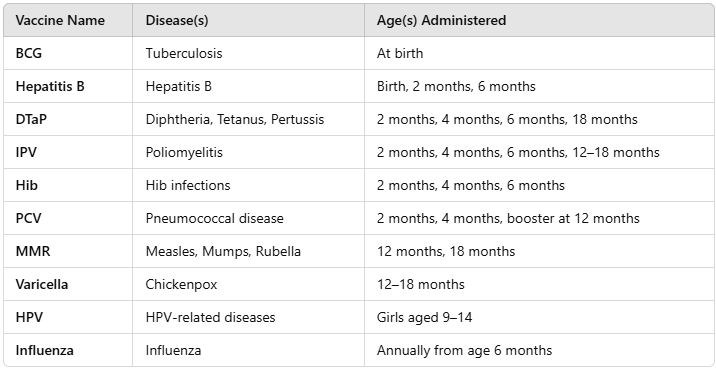The width and height of the screenshot is (716, 370).
Task: Click the Hib vaccine name
Action: [26, 185]
